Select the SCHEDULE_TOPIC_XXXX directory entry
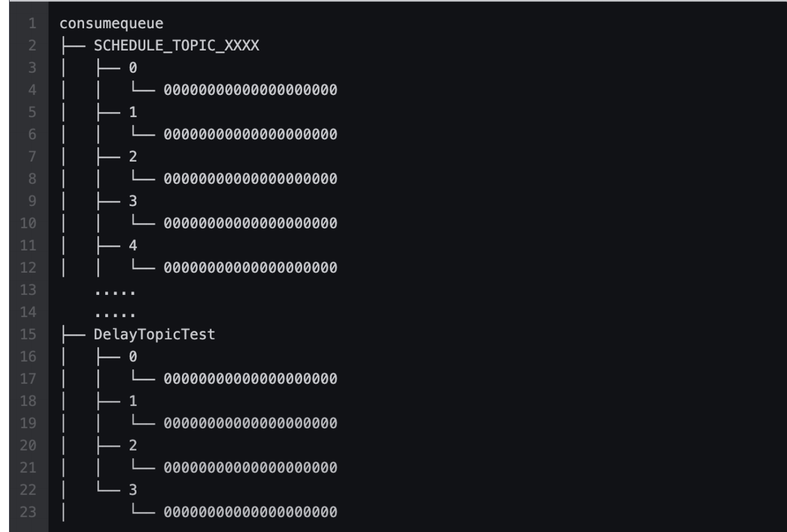The height and width of the screenshot is (532, 787). [x=176, y=46]
